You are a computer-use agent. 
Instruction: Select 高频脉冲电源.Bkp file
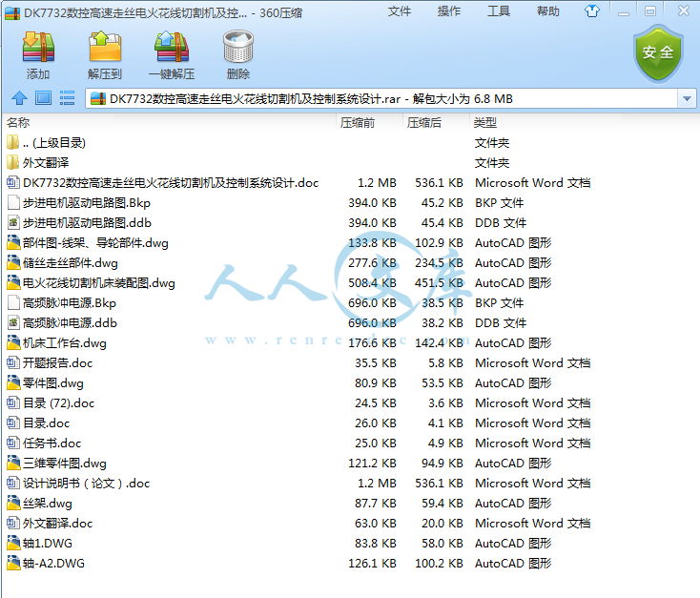point(70,302)
